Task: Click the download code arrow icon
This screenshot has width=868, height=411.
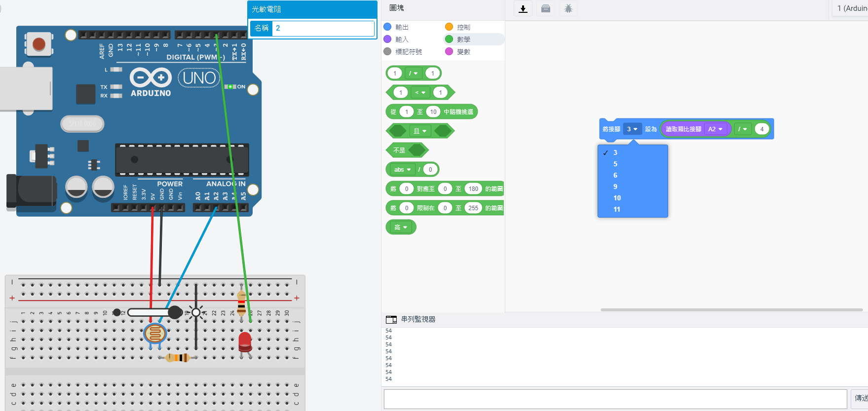Action: point(523,9)
